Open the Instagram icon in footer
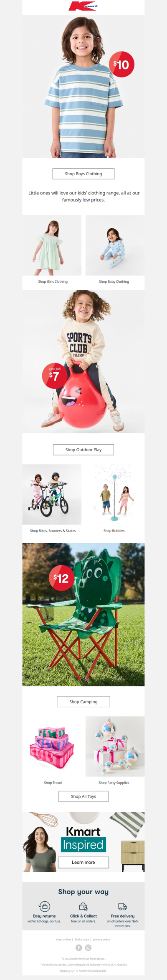 click(88, 948)
